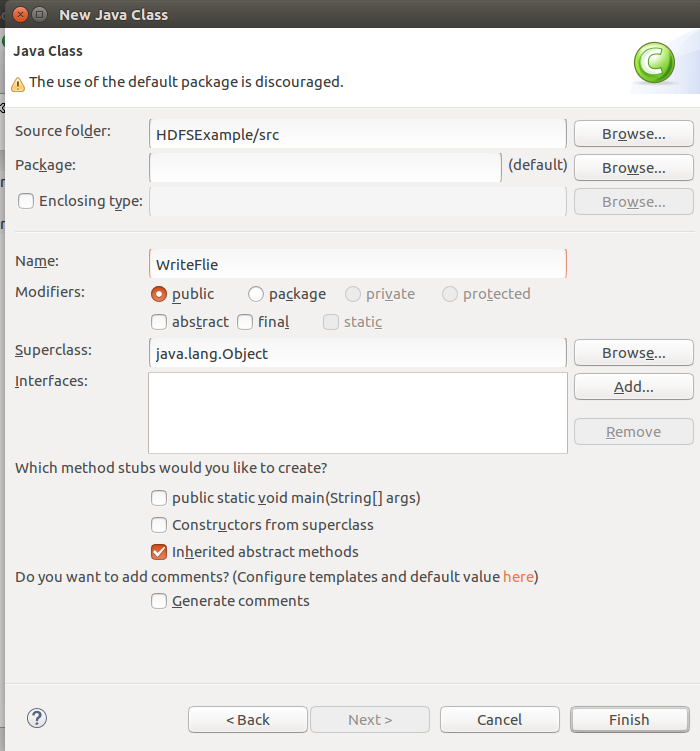Tick the Generate comments checkbox
The image size is (700, 751).
pyautogui.click(x=159, y=601)
